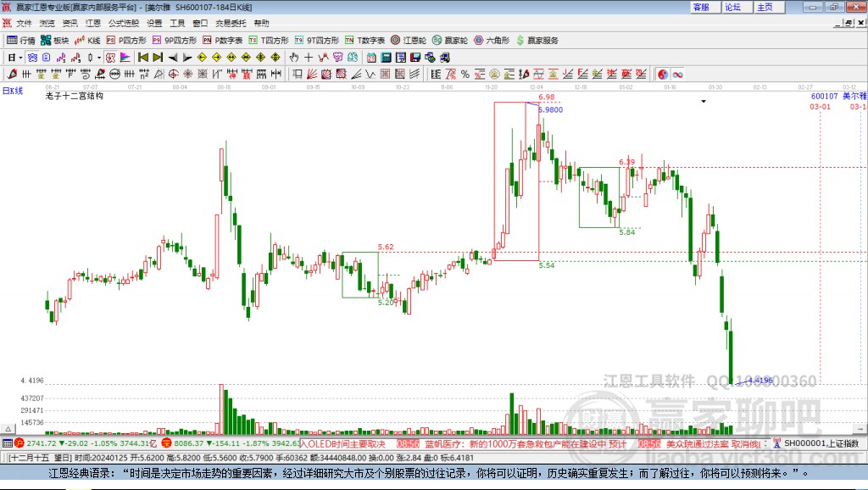Open the 江恩 menu
Image resolution: width=868 pixels, height=490 pixels.
93,23
